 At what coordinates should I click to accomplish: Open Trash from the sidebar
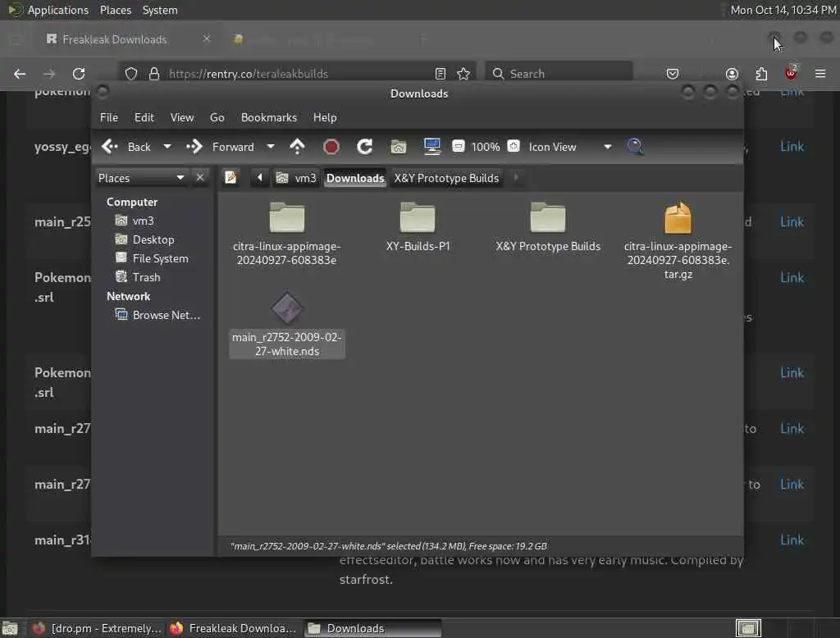click(x=138, y=277)
